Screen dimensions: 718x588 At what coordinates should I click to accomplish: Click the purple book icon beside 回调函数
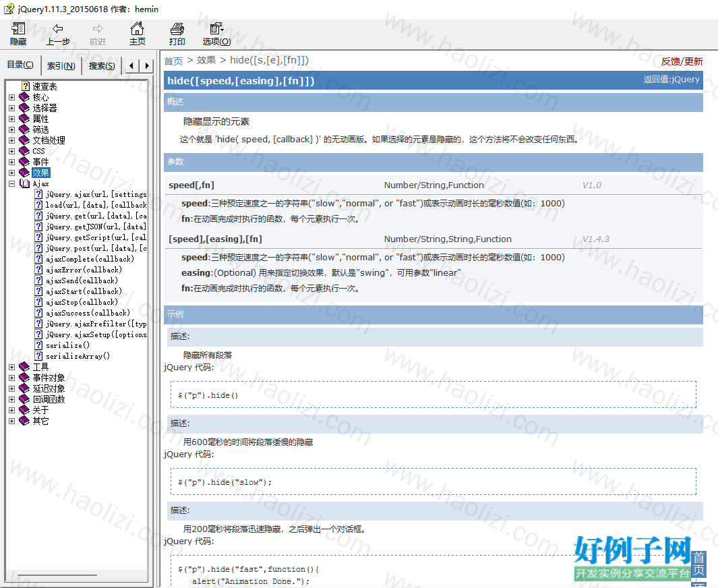[x=24, y=399]
